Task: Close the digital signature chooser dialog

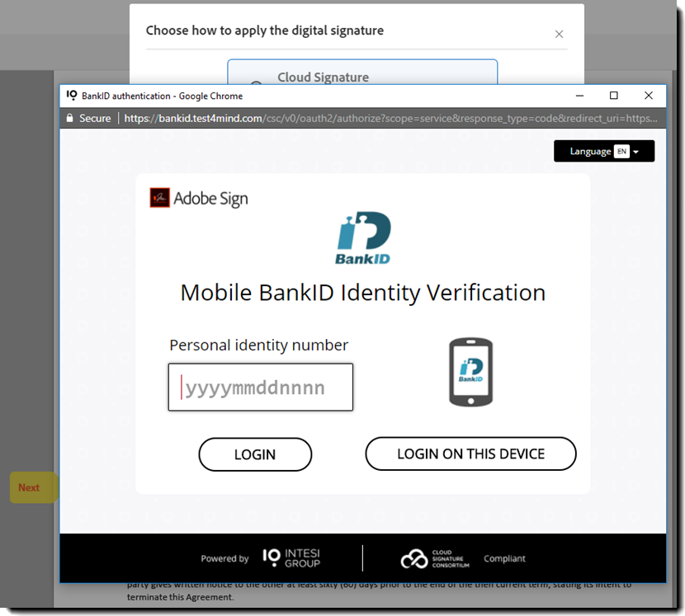Action: point(559,34)
